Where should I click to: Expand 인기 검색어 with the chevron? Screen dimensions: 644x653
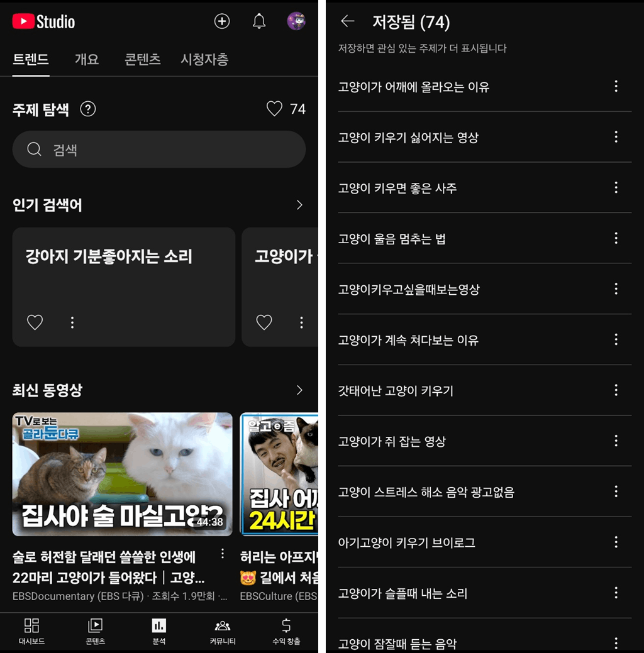coord(299,205)
